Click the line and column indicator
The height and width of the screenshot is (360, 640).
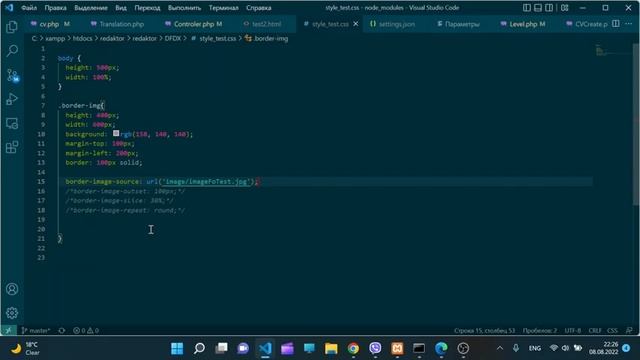pyautogui.click(x=484, y=331)
